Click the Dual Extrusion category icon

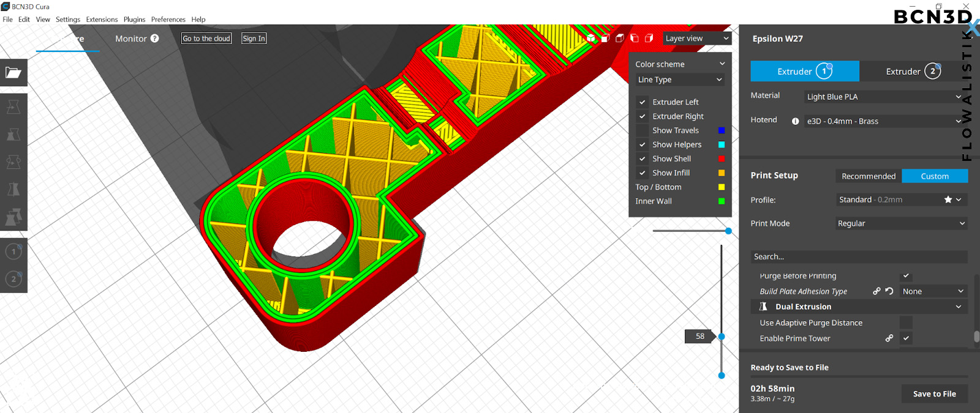[x=763, y=307]
